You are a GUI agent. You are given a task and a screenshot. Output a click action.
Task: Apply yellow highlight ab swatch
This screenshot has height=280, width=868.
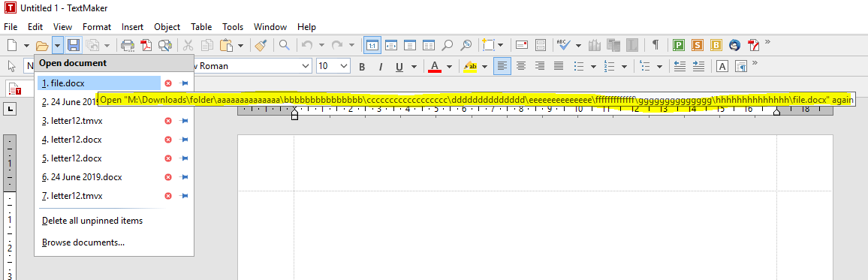[x=470, y=67]
